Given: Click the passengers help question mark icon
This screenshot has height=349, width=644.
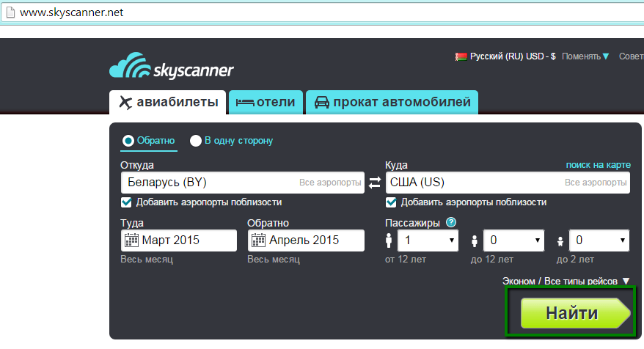Looking at the screenshot, I should [451, 223].
